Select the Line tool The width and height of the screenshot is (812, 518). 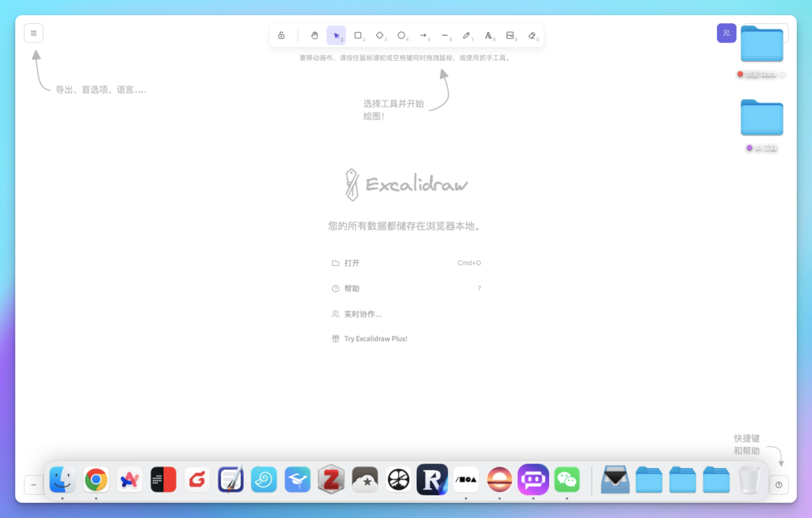[444, 35]
